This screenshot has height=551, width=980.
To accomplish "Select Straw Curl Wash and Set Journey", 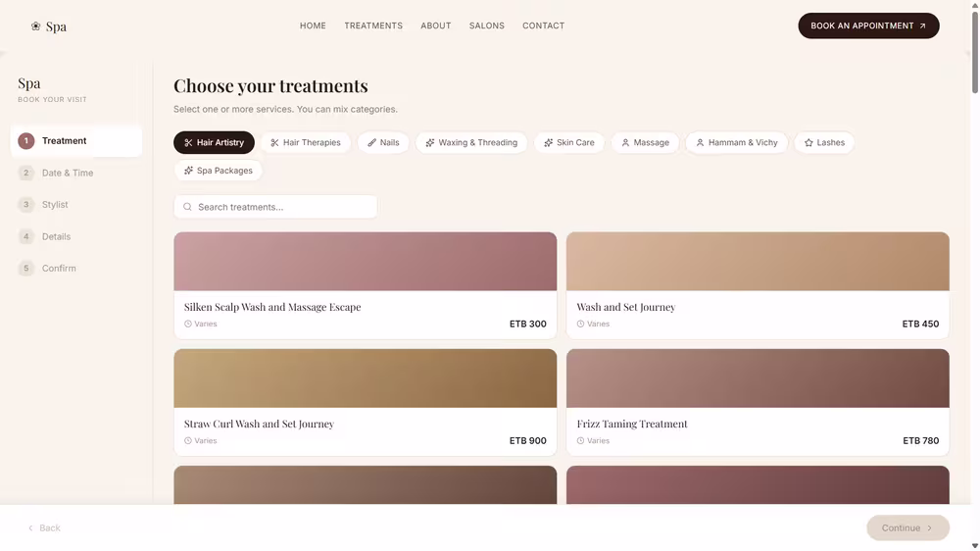I will coord(365,403).
